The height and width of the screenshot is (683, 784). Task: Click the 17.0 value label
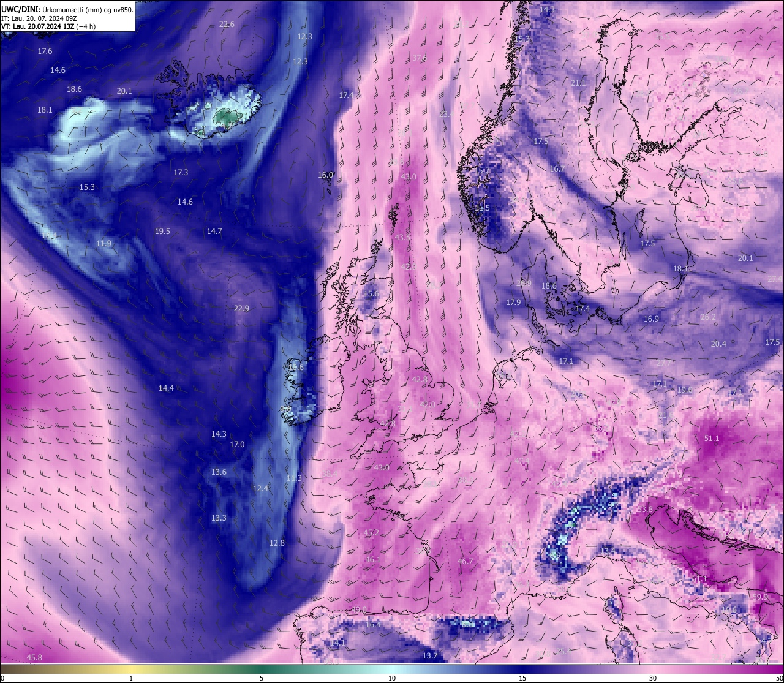(x=237, y=445)
